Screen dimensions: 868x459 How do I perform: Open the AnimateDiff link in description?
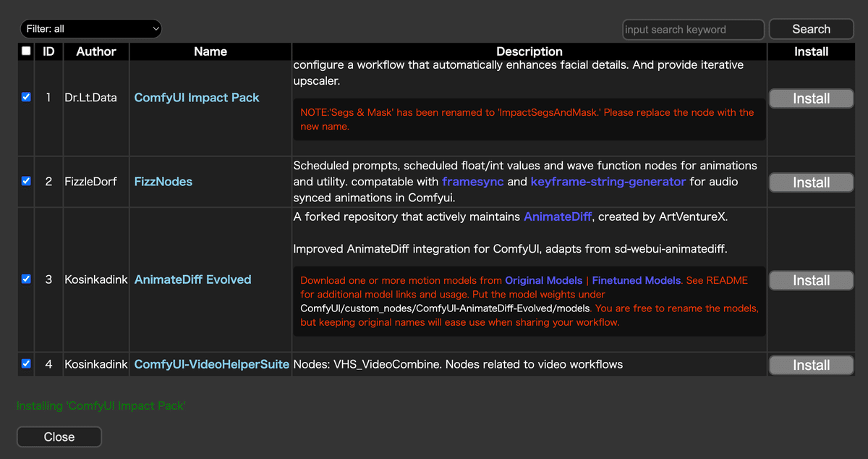[558, 216]
